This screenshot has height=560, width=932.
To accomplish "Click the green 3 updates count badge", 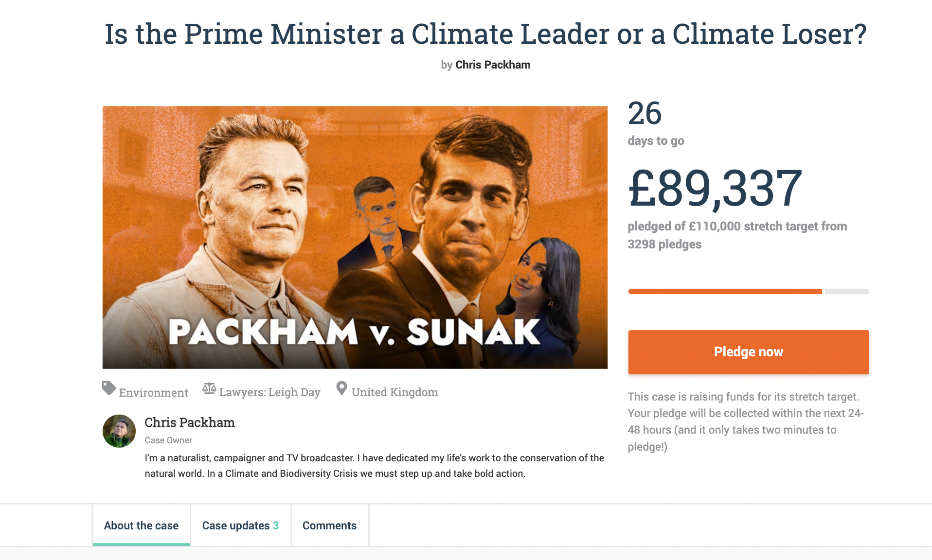I will 276,525.
